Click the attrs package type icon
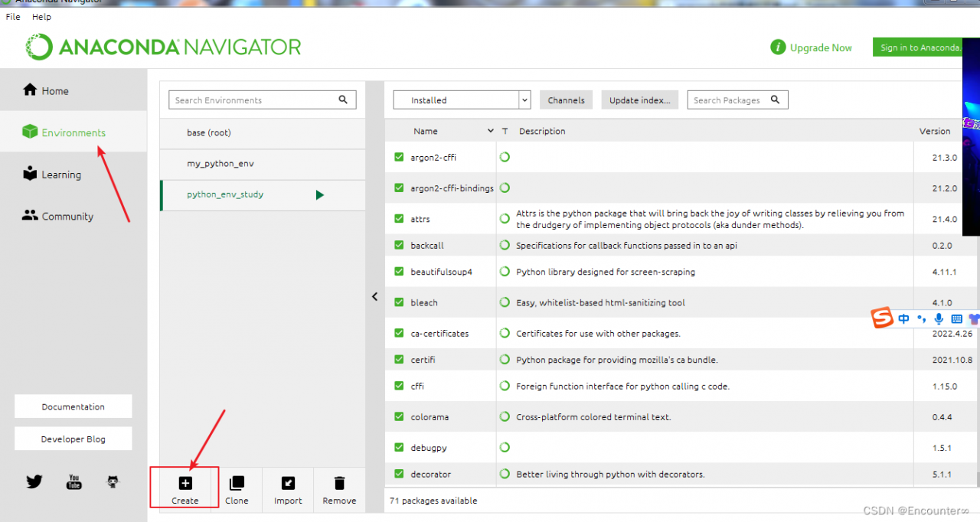The image size is (980, 522). click(x=505, y=218)
